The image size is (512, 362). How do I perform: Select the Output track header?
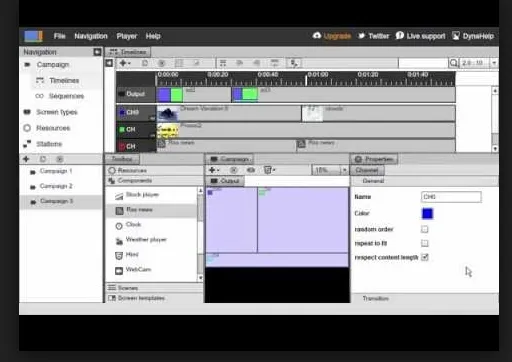tap(136, 94)
